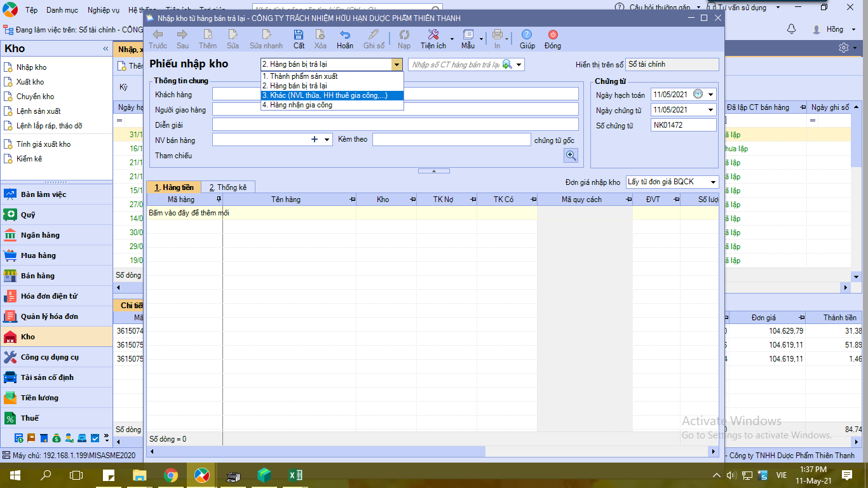Click the search icon in returned-goods voucher field

(x=506, y=64)
